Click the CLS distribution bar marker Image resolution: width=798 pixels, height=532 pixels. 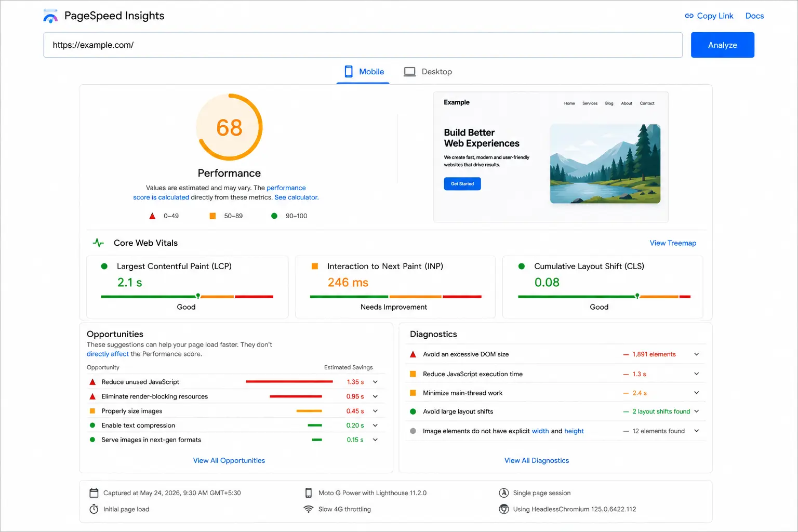click(637, 296)
